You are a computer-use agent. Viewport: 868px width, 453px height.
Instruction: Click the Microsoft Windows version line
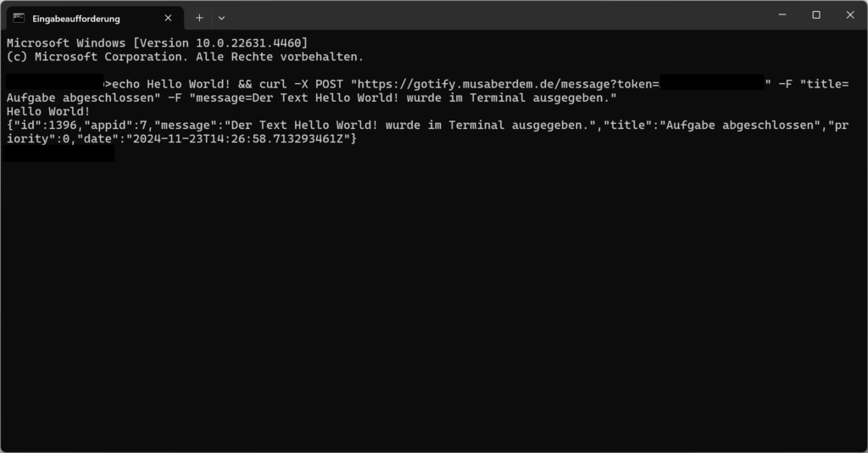click(157, 42)
